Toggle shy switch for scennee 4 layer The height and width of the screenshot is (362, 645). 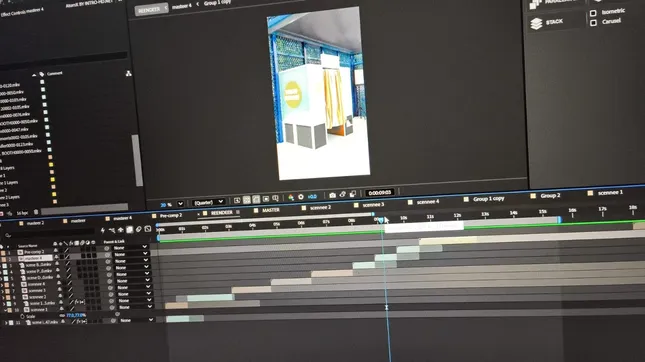(59, 283)
